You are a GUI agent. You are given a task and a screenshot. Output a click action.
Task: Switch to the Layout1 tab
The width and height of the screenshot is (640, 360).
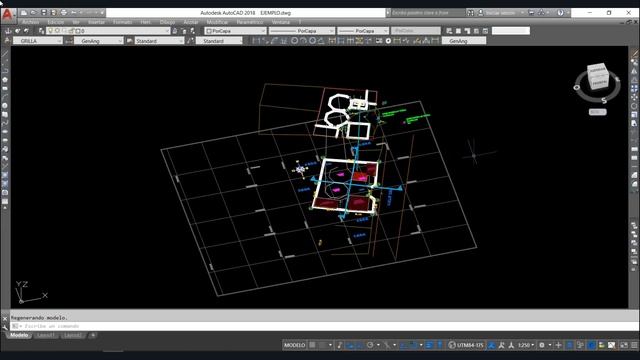point(46,335)
